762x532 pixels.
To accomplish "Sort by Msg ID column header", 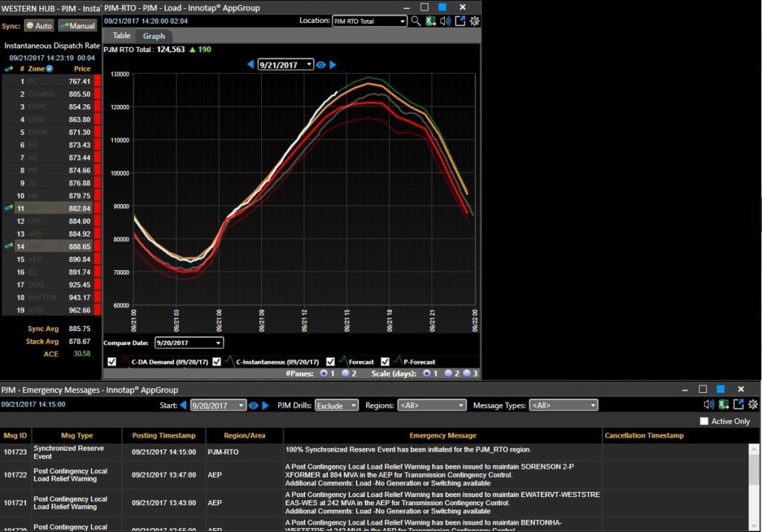I will click(x=16, y=435).
